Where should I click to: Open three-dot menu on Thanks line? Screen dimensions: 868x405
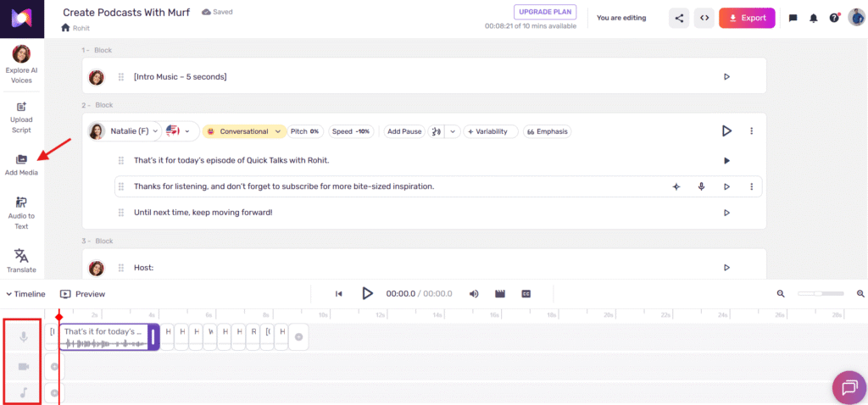pos(751,187)
